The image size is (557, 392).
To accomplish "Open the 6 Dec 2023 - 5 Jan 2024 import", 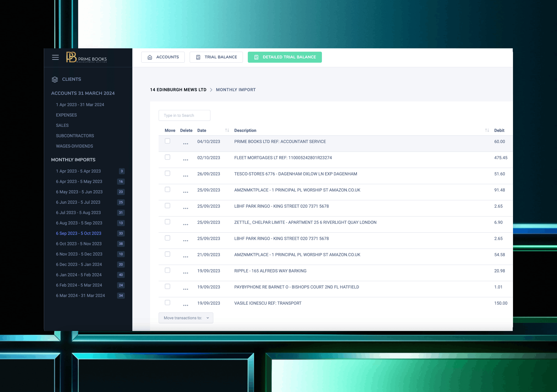I will click(79, 265).
